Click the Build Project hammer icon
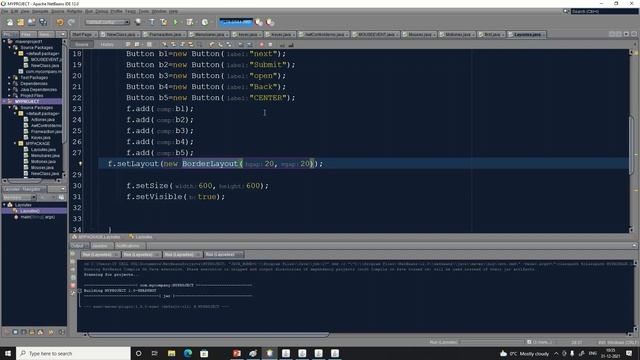The height and width of the screenshot is (360, 640). [x=152, y=22]
